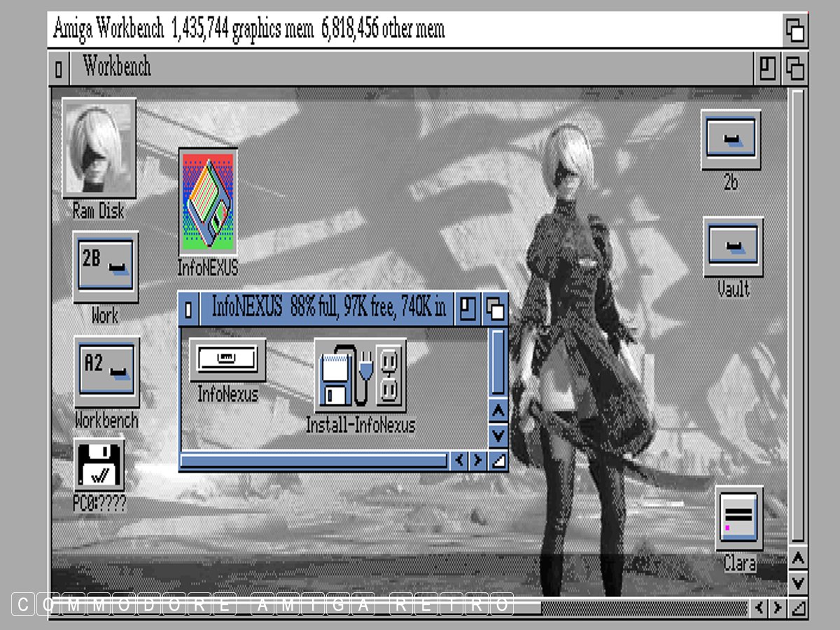The image size is (840, 630).
Task: Open the Ram Disk icon
Action: (x=99, y=148)
